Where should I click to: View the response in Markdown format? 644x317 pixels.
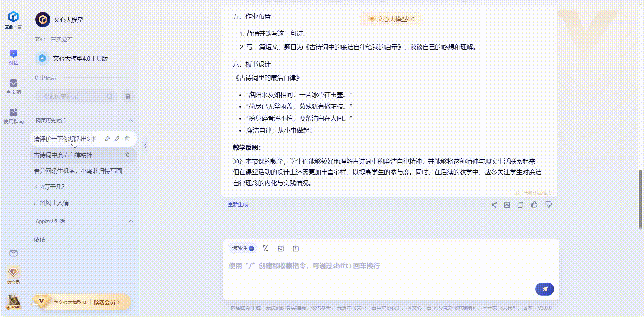click(x=507, y=205)
